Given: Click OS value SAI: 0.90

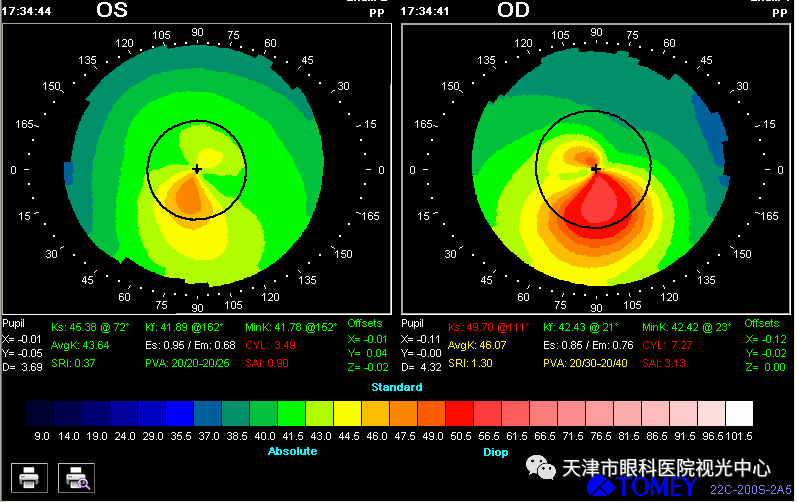Looking at the screenshot, I should (267, 364).
